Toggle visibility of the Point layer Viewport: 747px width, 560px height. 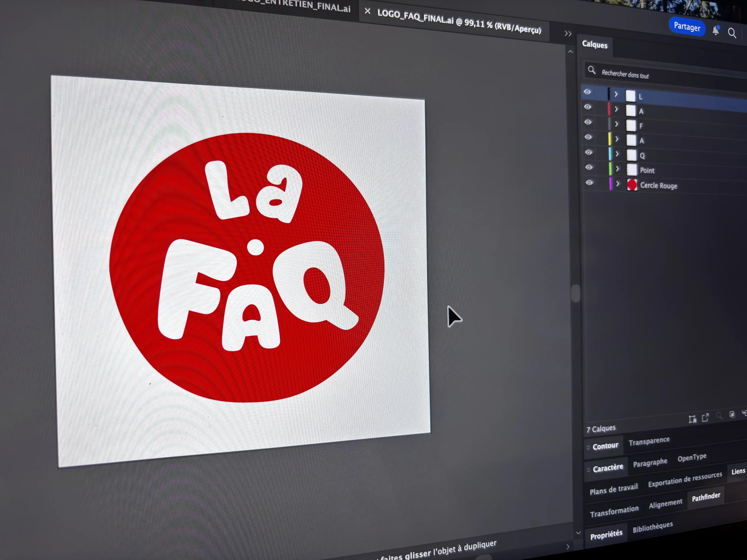pyautogui.click(x=589, y=167)
